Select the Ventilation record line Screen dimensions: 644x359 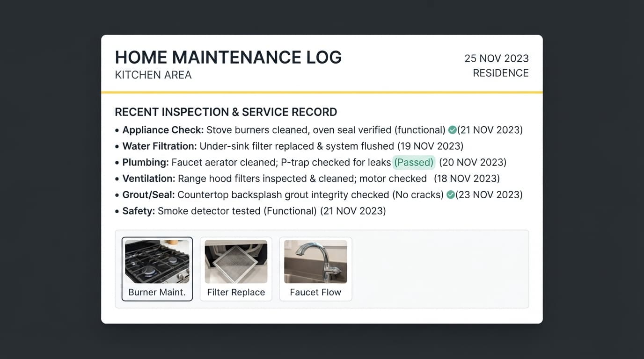point(307,179)
